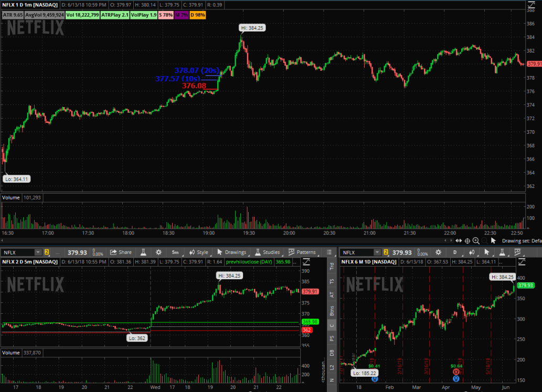This screenshot has width=542, height=392.
Task: Click the flask icon next to the Share button
Action: [x=143, y=252]
